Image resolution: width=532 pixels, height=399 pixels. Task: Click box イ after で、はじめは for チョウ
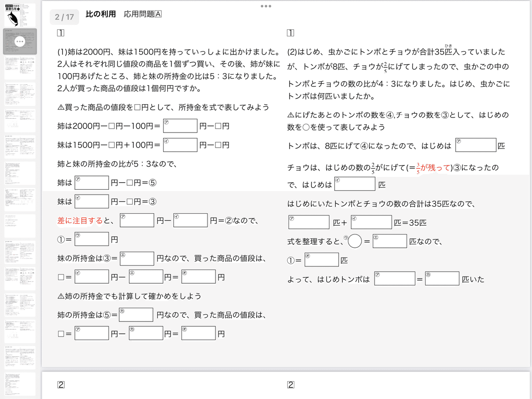(355, 184)
